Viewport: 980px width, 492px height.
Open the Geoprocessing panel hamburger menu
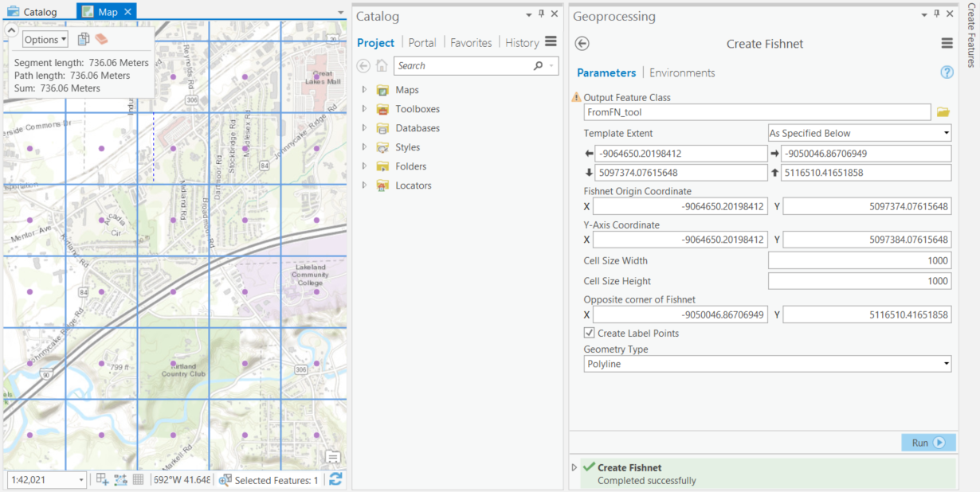[x=947, y=43]
